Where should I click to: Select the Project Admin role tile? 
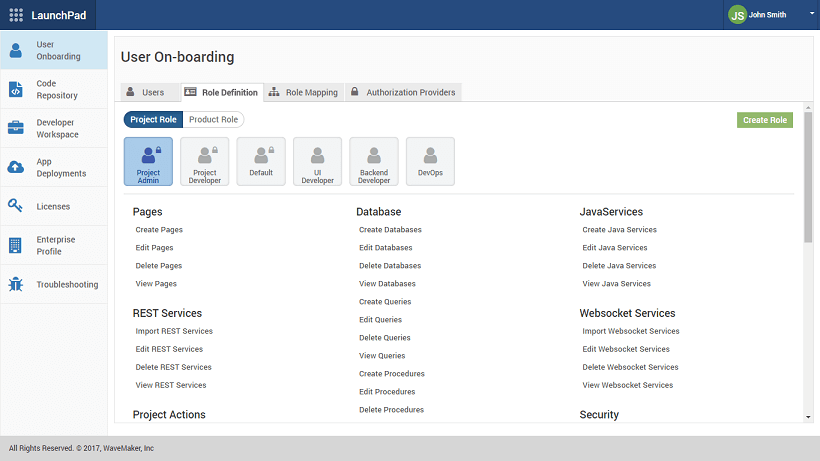[x=148, y=162]
